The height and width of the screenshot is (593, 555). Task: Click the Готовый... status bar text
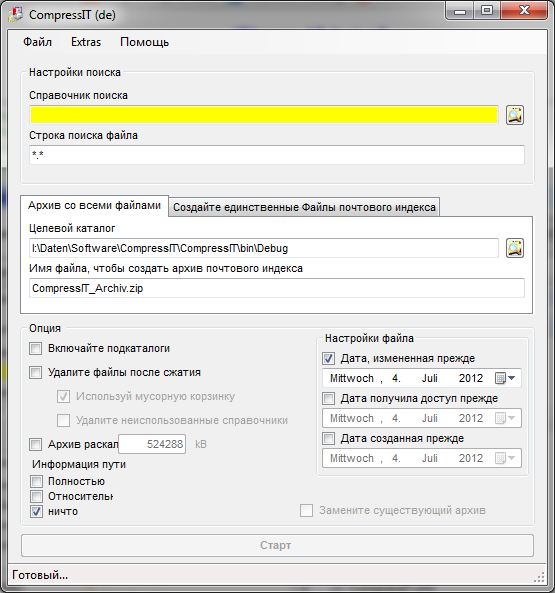tap(40, 575)
